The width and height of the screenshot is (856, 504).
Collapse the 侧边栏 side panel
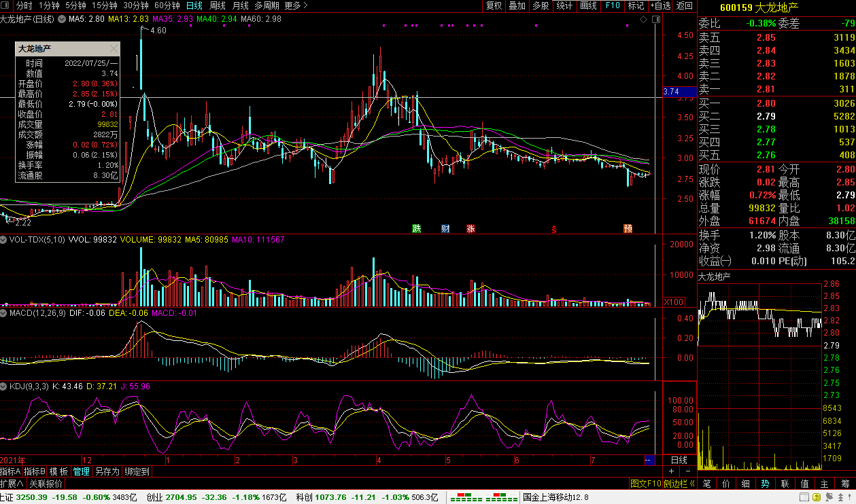pyautogui.click(x=679, y=484)
